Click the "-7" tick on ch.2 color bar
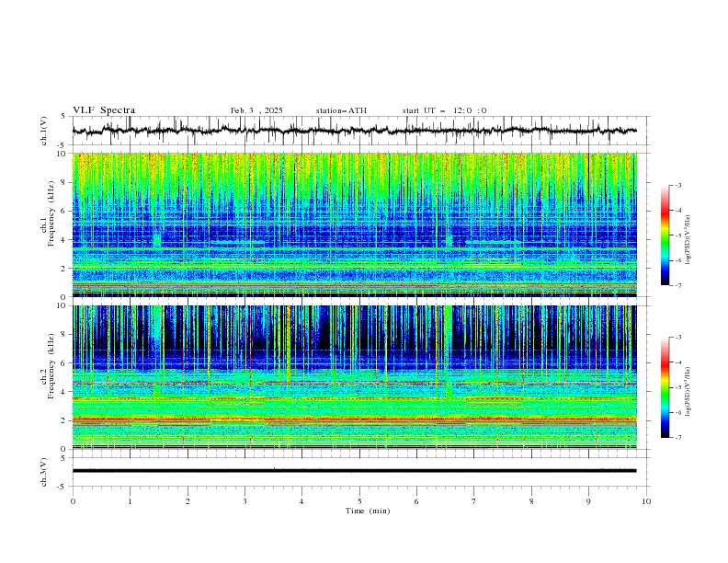 (677, 438)
